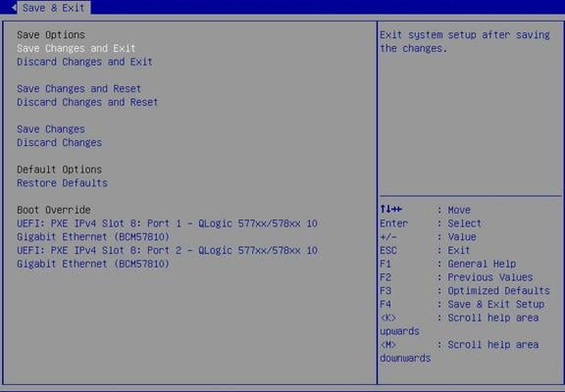Viewport: 565px width, 392px height.
Task: Choose Save Changes and Exit
Action: [77, 48]
